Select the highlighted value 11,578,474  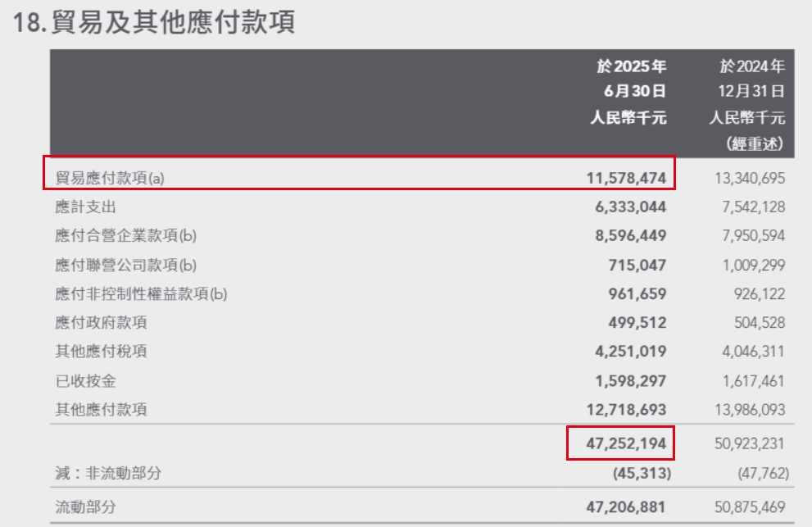pyautogui.click(x=625, y=178)
